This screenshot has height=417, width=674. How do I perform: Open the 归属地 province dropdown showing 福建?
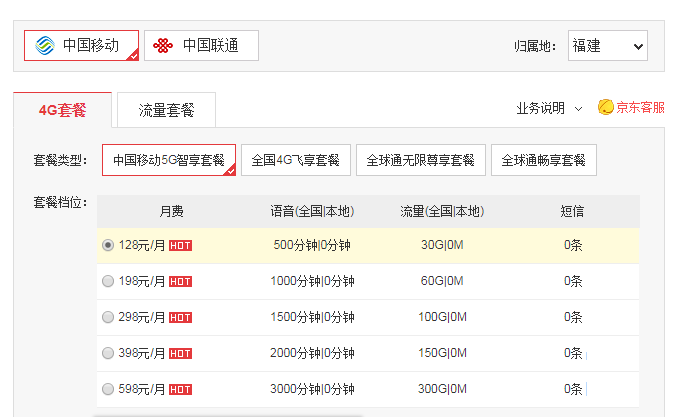[607, 46]
